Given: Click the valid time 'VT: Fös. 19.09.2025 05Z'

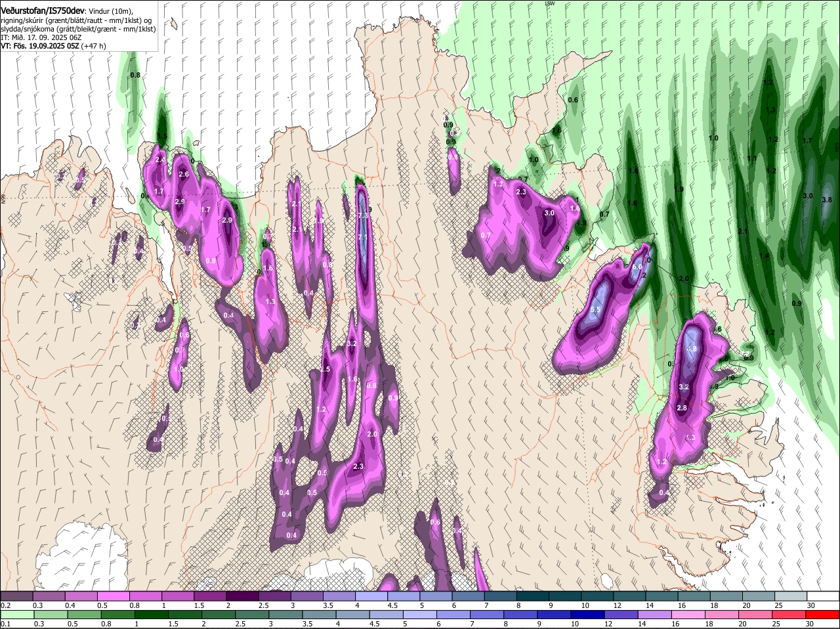Looking at the screenshot, I should (x=40, y=46).
